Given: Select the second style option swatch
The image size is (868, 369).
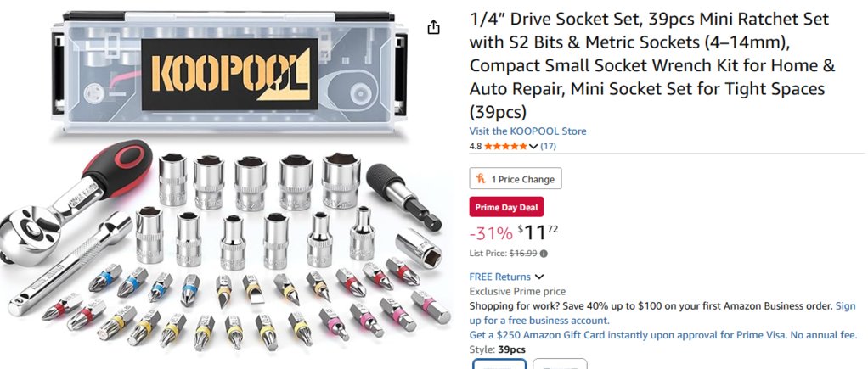Looking at the screenshot, I should tap(560, 364).
